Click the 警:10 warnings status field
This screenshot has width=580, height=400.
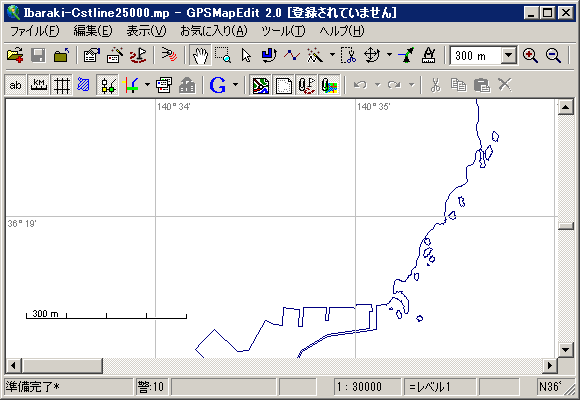[x=151, y=387]
